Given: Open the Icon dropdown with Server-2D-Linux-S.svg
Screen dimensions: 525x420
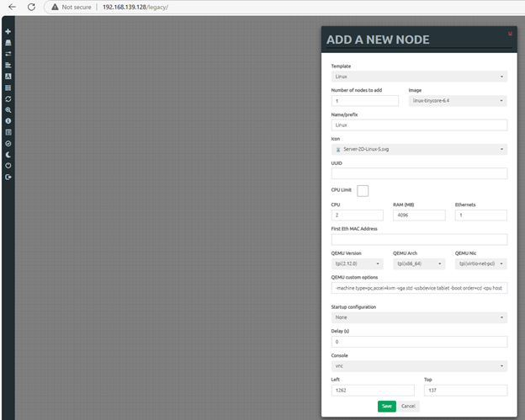Looking at the screenshot, I should pos(419,149).
